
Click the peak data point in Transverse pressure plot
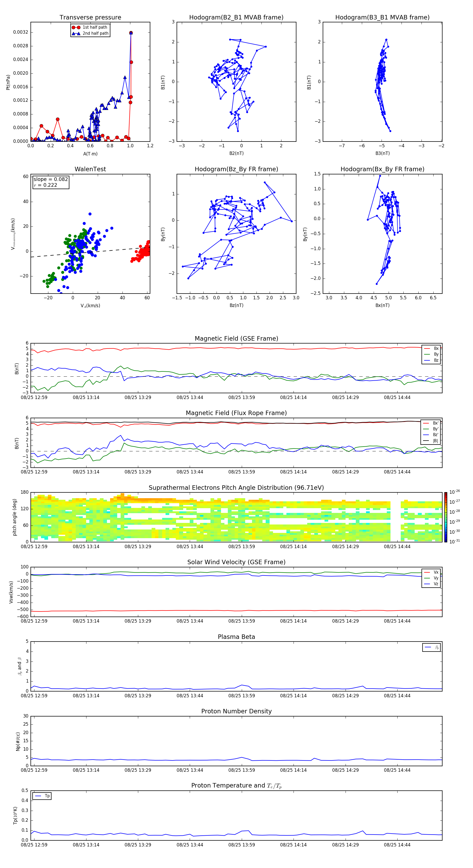pyautogui.click(x=131, y=33)
